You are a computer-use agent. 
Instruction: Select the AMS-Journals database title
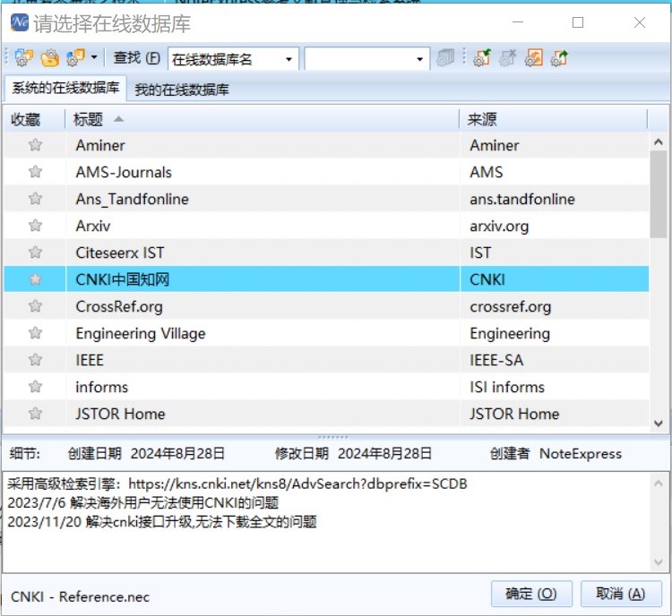tap(124, 172)
